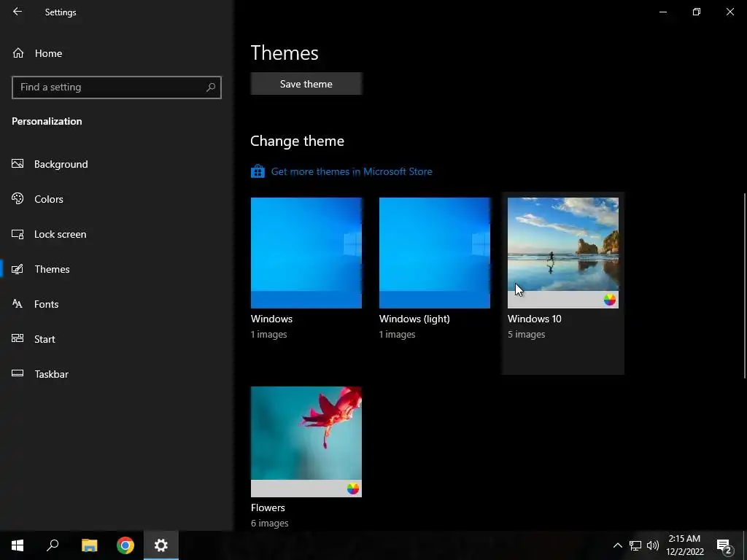
Task: Select the Themes brush icon
Action: point(18,269)
